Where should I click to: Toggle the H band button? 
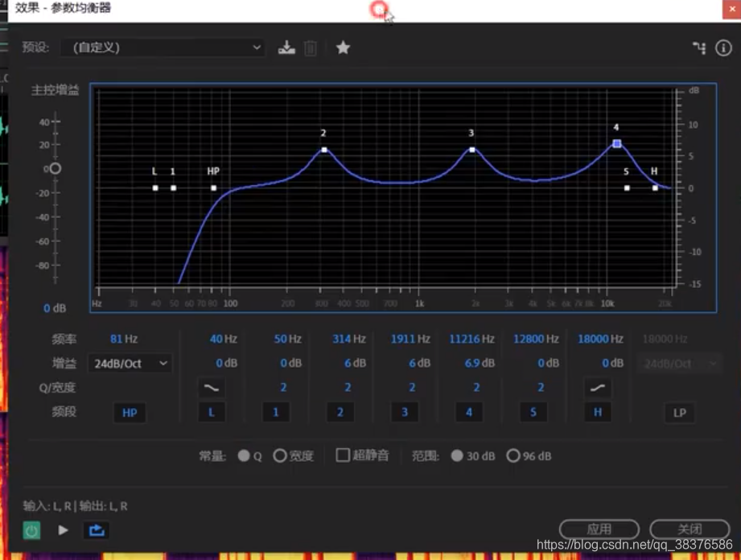tap(597, 412)
